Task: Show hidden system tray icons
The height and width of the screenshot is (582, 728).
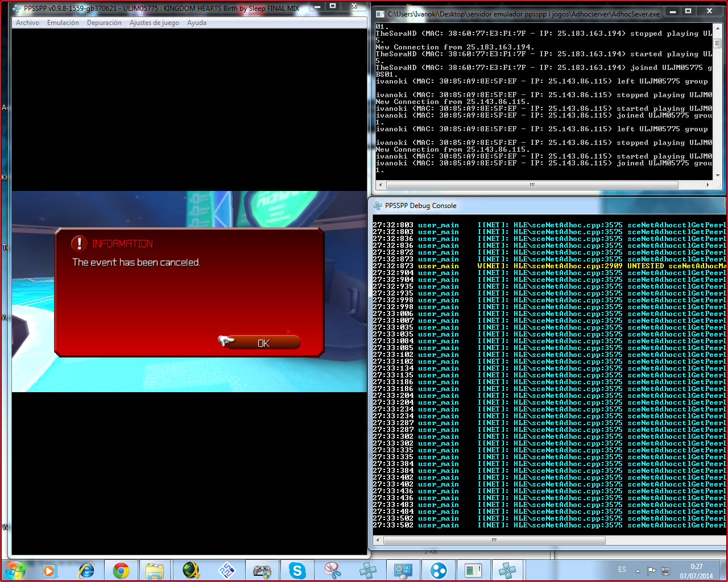Action: tap(638, 570)
